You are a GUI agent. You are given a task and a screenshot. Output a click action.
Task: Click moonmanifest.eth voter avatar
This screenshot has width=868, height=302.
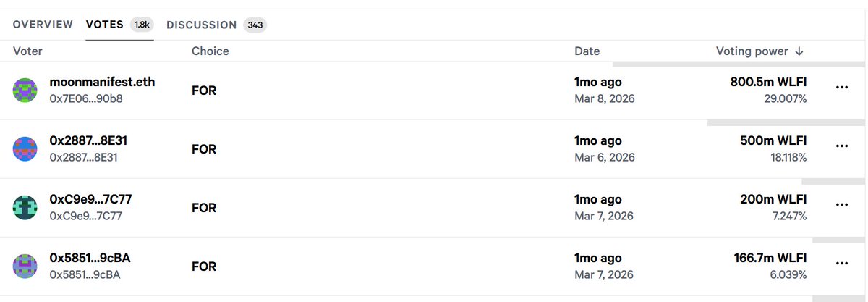point(25,91)
